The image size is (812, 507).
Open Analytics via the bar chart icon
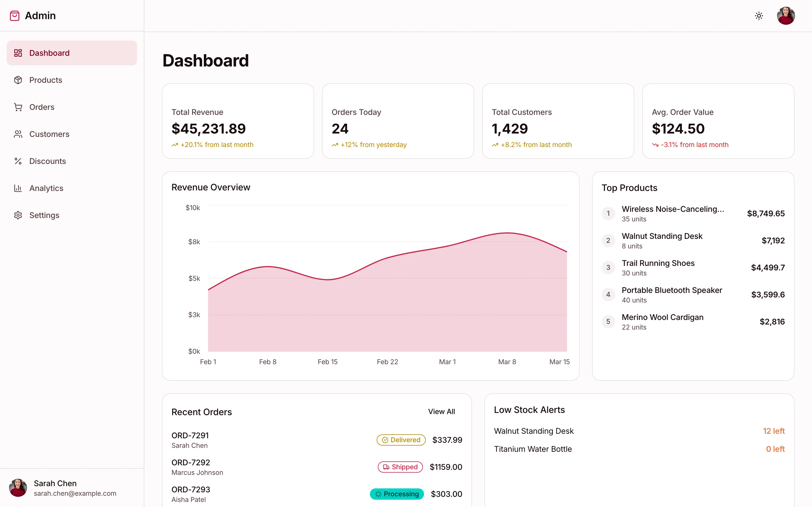[x=18, y=188]
